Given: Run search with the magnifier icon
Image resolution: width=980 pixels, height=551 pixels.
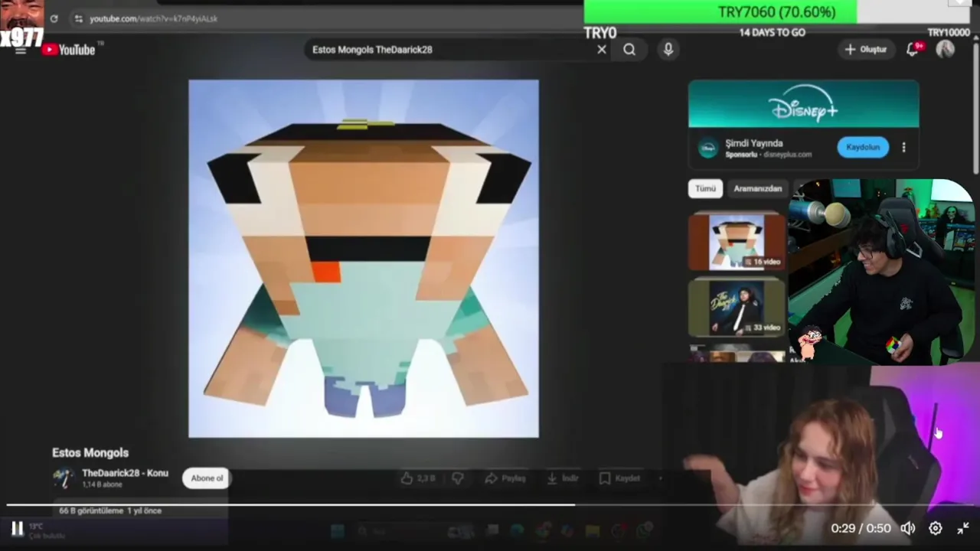Looking at the screenshot, I should 629,50.
